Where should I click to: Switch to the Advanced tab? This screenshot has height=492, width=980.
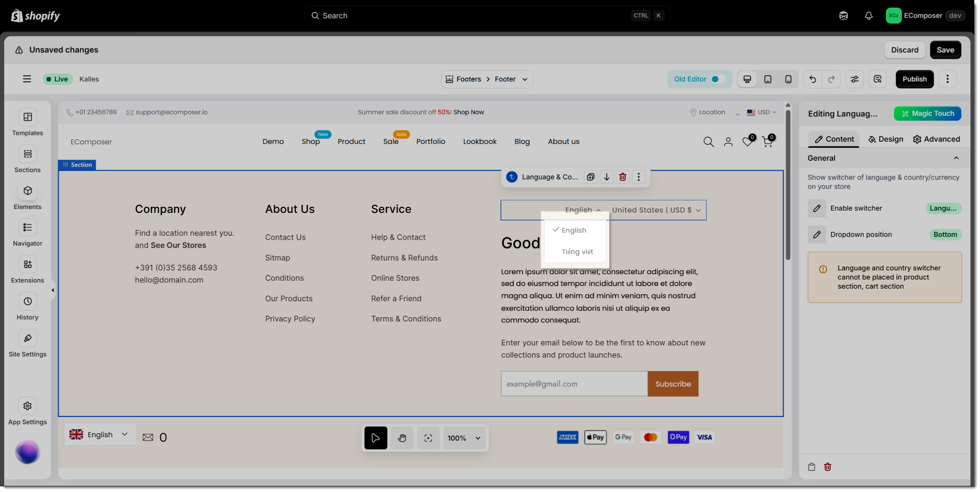[x=936, y=139]
